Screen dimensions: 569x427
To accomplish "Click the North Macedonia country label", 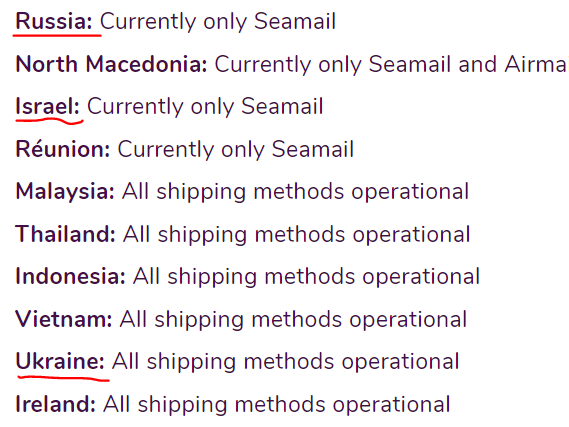I will pyautogui.click(x=111, y=64).
